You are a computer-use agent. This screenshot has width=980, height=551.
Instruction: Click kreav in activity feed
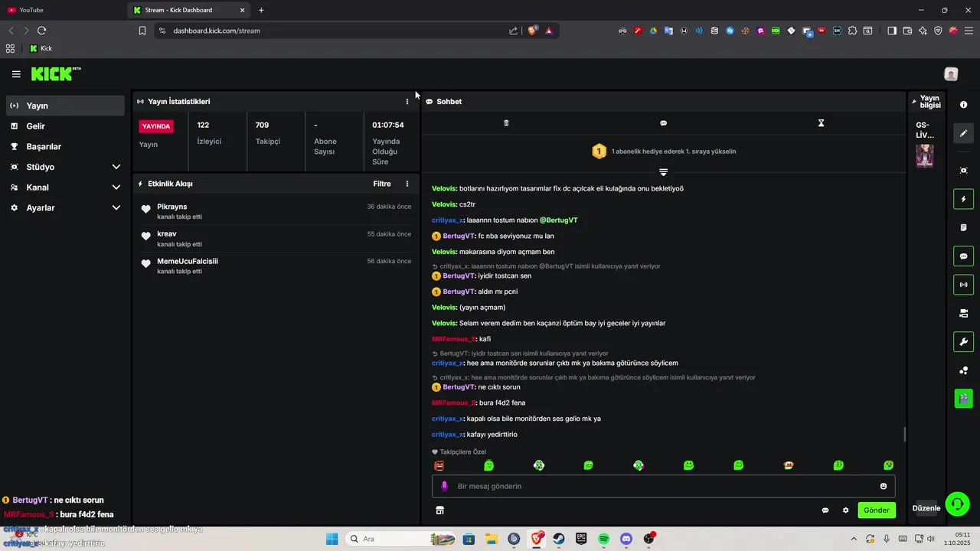[167, 233]
